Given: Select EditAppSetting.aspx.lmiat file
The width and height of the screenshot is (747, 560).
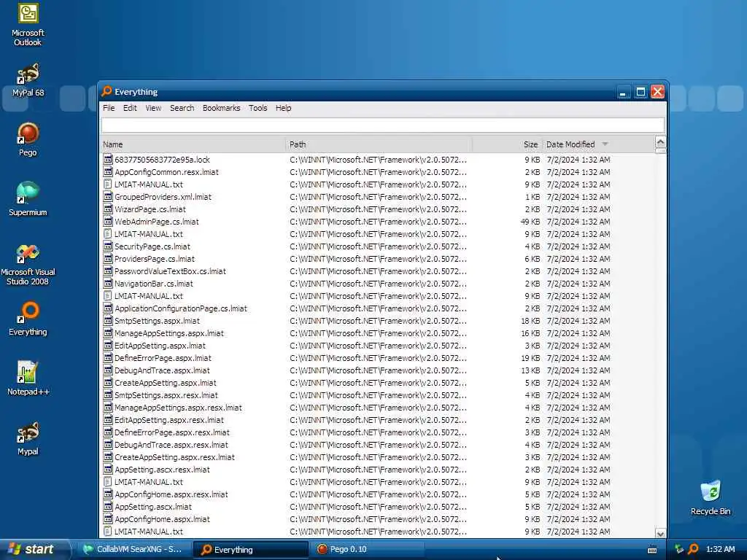Looking at the screenshot, I should coord(160,345).
